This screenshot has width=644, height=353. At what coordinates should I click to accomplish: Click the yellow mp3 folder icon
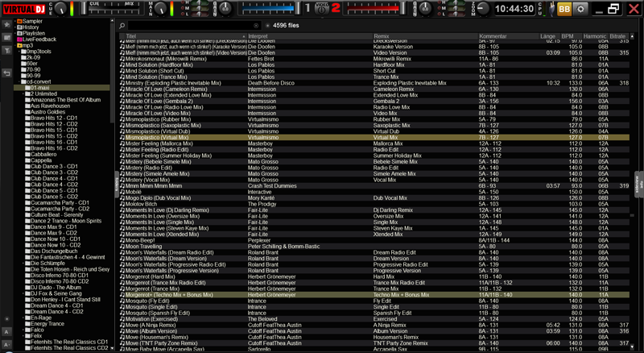[x=19, y=45]
